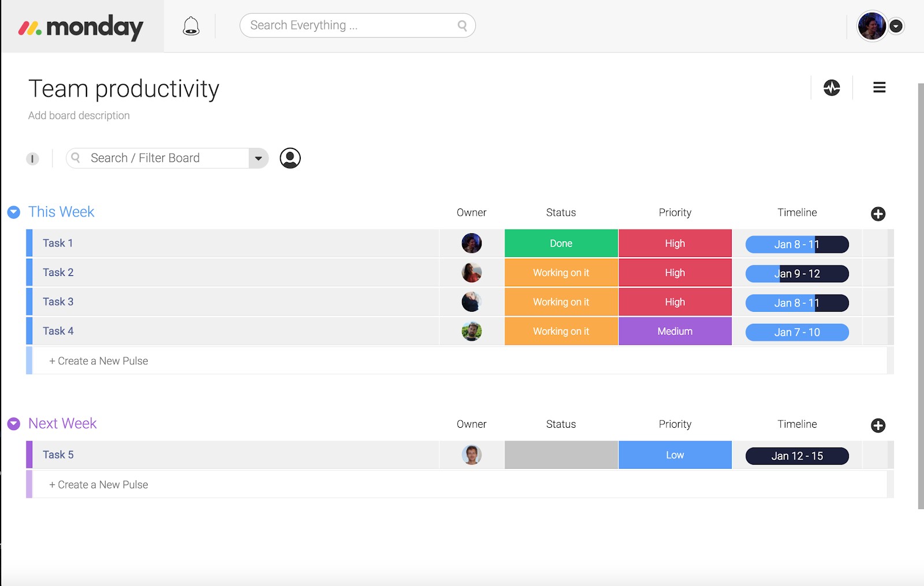Click the board info icon
The width and height of the screenshot is (924, 586).
click(x=32, y=158)
